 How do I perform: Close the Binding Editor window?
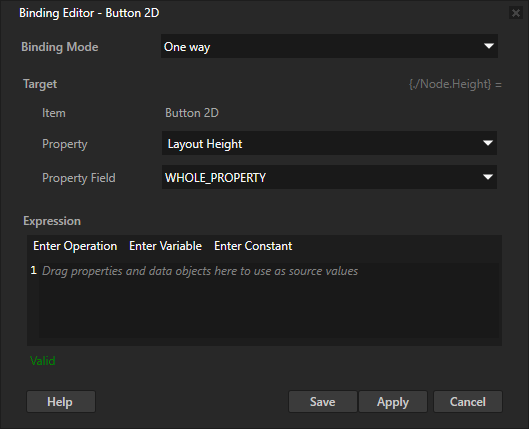[x=516, y=13]
